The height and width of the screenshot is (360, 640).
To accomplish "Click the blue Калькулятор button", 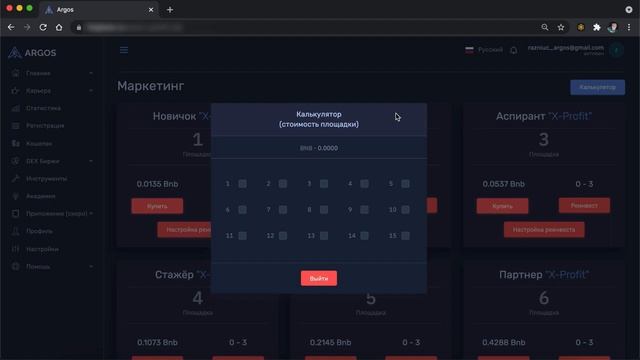I will (x=597, y=87).
